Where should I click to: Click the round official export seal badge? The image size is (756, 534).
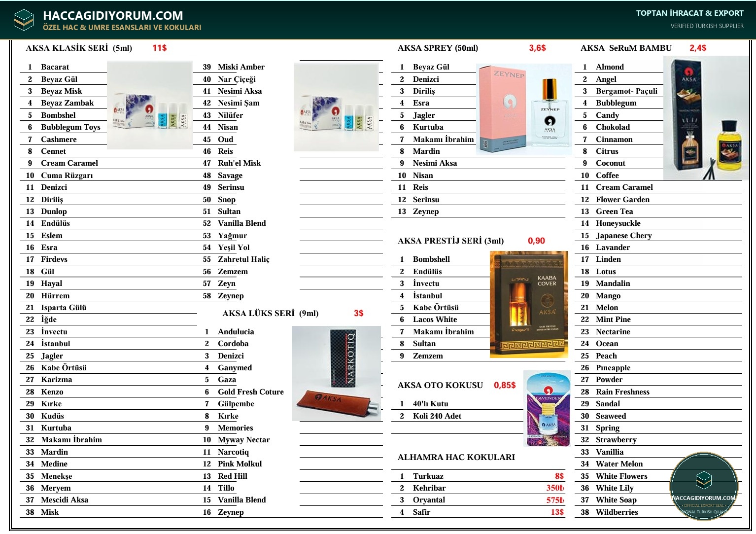click(x=703, y=486)
